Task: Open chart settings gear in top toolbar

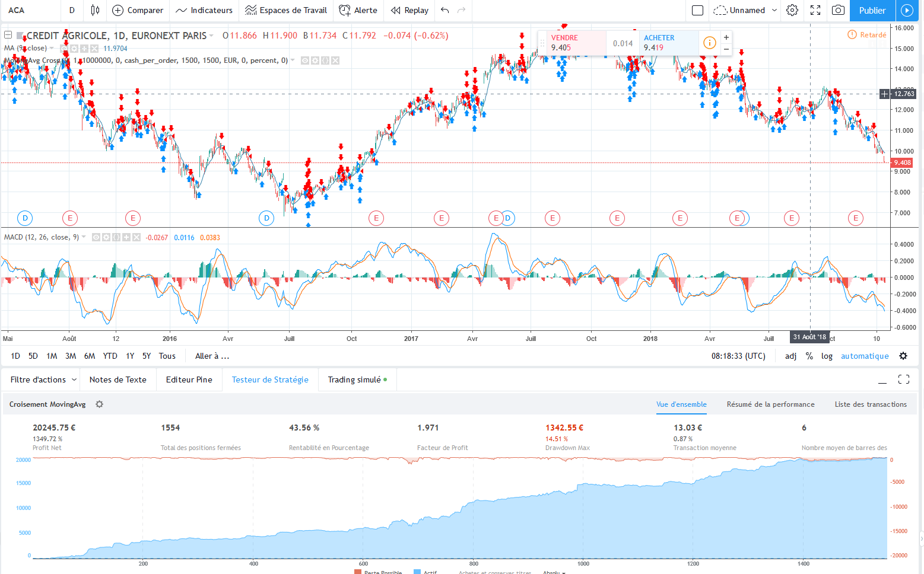Action: (792, 10)
